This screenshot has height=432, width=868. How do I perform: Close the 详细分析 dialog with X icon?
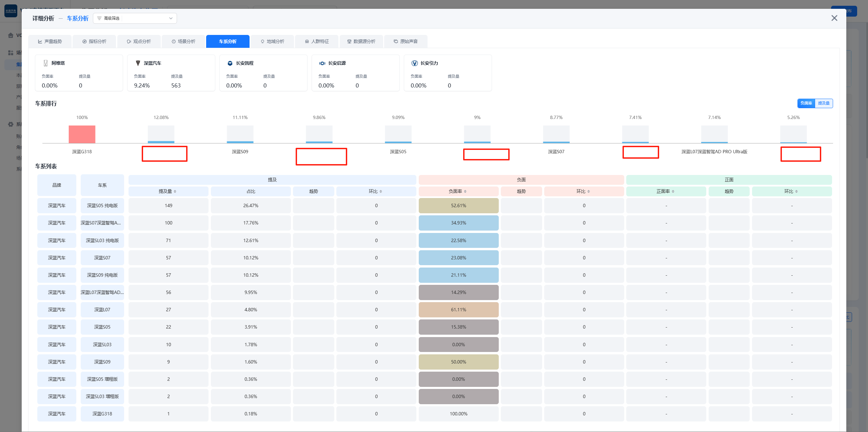click(x=834, y=18)
